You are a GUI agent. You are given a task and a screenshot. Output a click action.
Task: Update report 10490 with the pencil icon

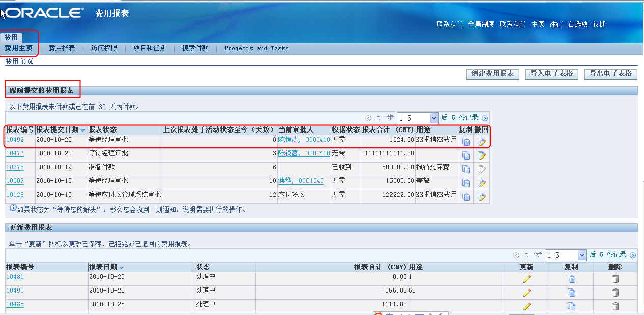click(x=527, y=292)
